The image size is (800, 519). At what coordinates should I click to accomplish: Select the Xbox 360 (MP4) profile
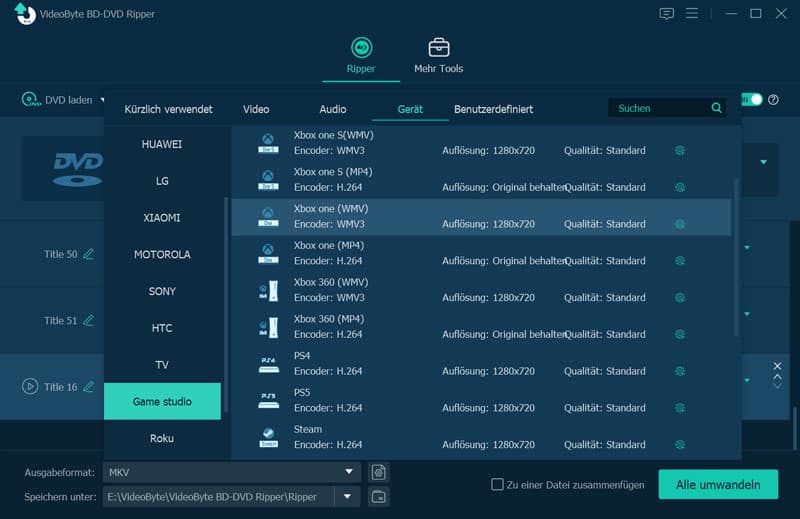(x=481, y=327)
